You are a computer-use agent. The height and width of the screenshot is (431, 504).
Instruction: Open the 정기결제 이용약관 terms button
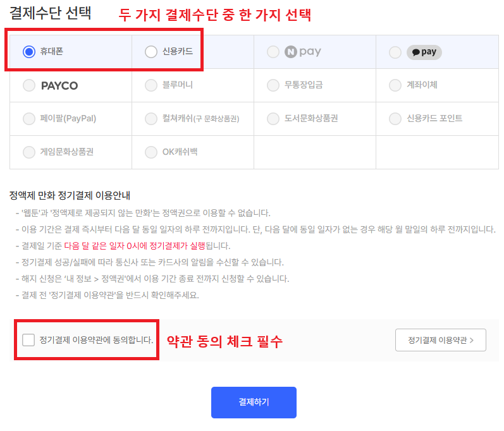[440, 340]
